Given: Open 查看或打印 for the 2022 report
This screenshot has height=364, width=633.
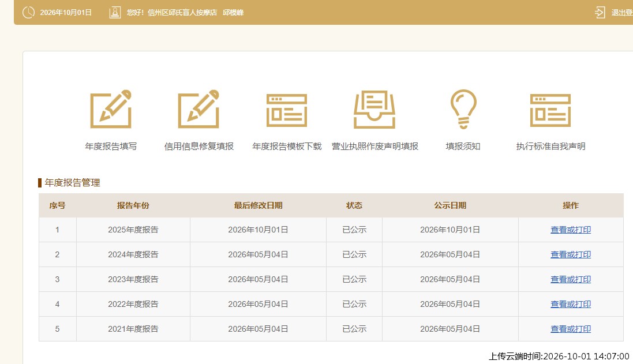Looking at the screenshot, I should (571, 304).
